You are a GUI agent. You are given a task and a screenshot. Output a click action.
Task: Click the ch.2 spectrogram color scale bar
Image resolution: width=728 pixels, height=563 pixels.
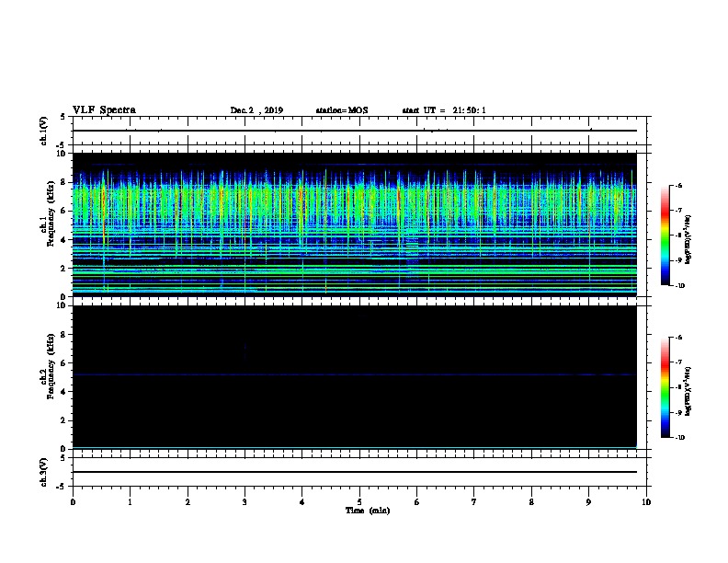(665, 387)
